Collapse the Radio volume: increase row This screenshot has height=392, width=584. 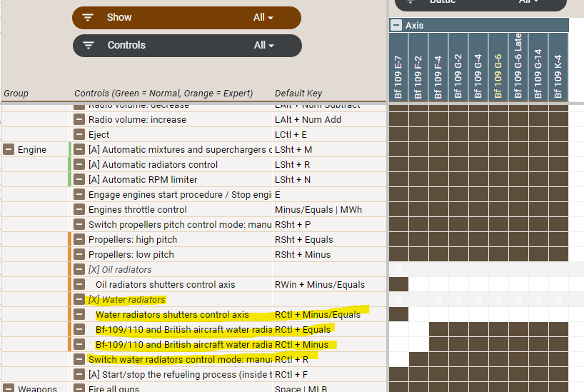79,120
